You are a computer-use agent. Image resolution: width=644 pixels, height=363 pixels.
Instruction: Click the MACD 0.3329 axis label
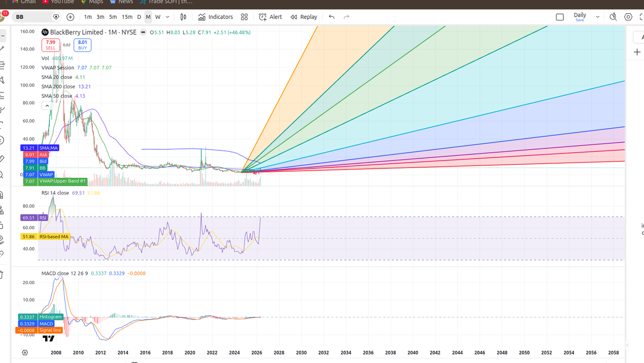pyautogui.click(x=36, y=324)
